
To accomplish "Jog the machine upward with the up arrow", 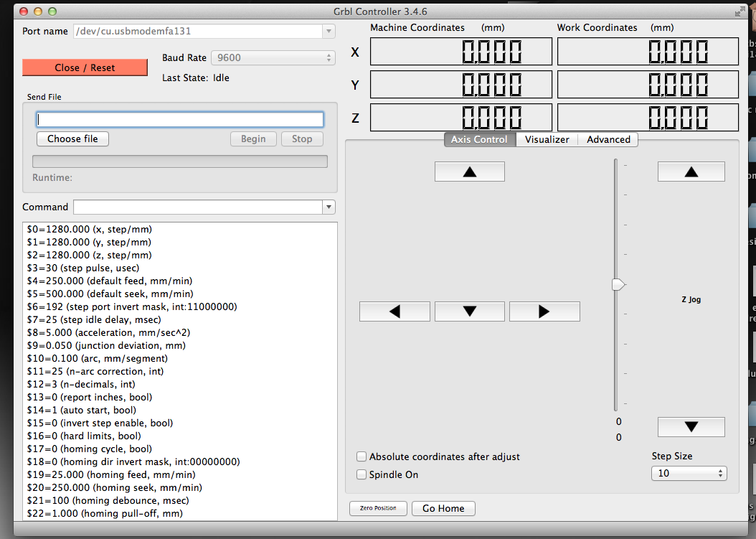I will pos(469,171).
